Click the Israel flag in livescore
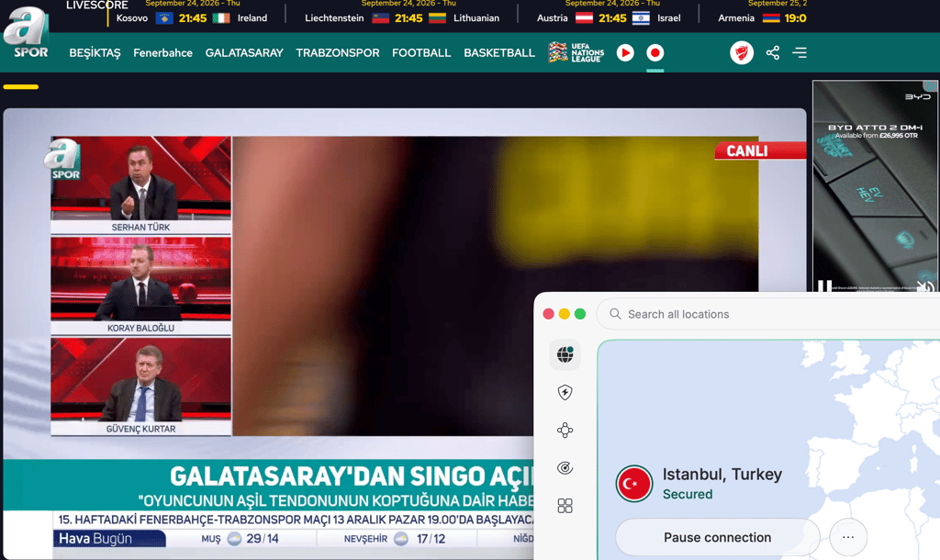 click(x=641, y=18)
